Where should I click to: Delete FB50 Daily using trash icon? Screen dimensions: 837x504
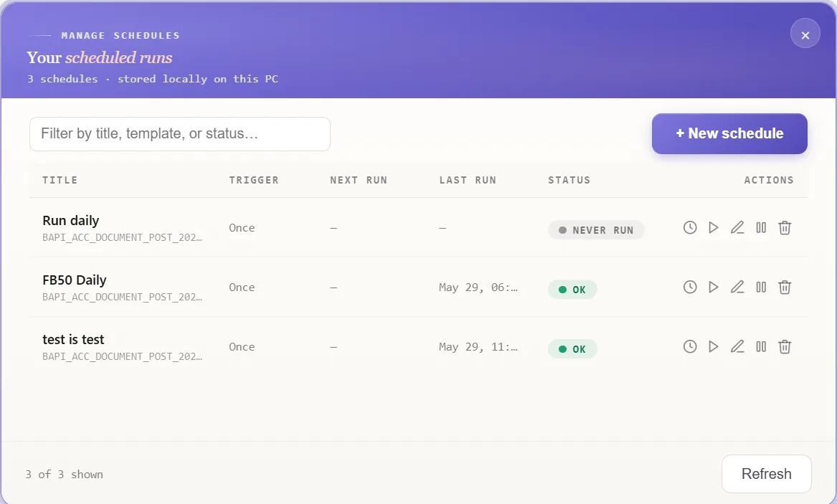785,287
